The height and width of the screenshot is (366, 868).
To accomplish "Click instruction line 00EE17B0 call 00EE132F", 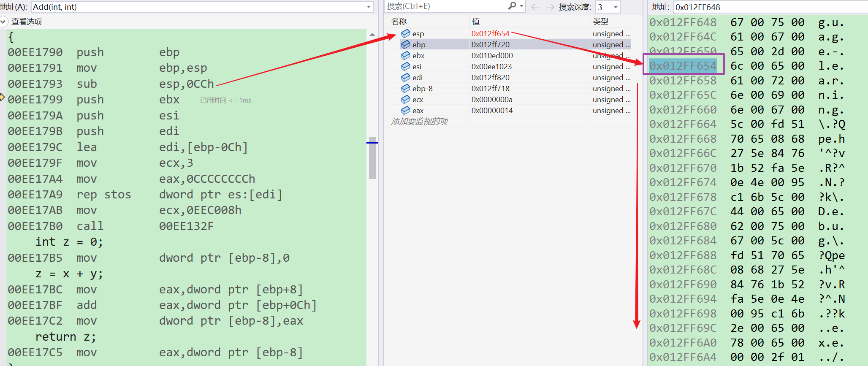I will coord(111,226).
